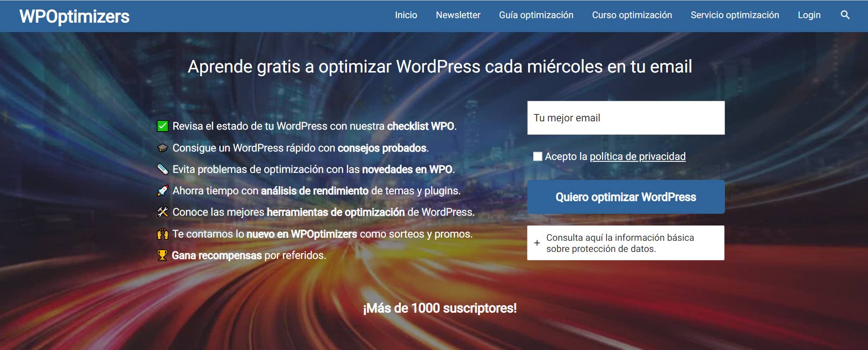This screenshot has height=350, width=868.
Task: Go to WPOptimizers site logo
Action: [74, 16]
